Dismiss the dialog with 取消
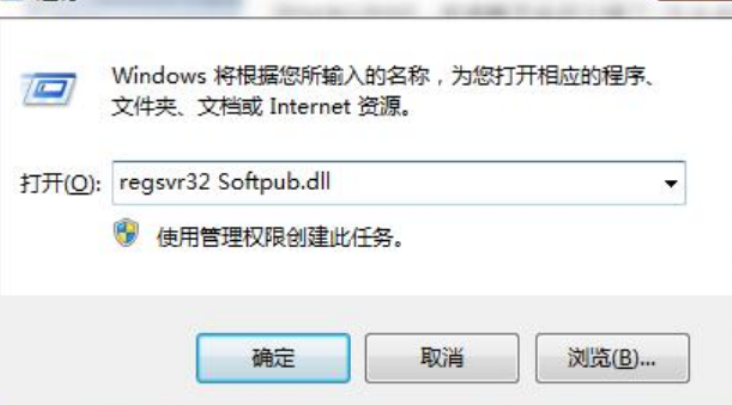This screenshot has height=405, width=732. [x=442, y=358]
